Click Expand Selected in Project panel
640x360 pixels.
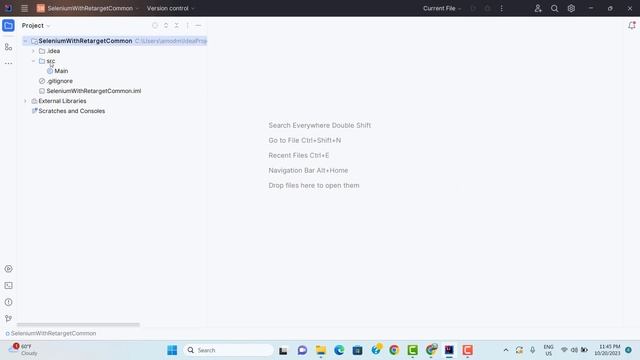(166, 25)
